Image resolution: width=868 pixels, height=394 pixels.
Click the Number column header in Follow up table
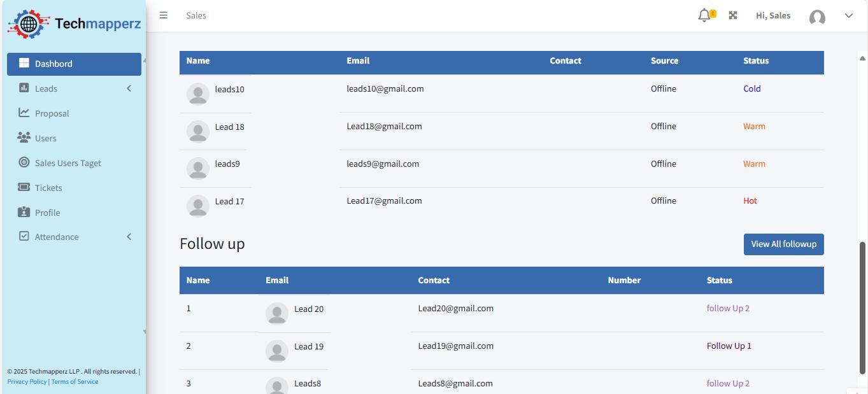click(624, 280)
